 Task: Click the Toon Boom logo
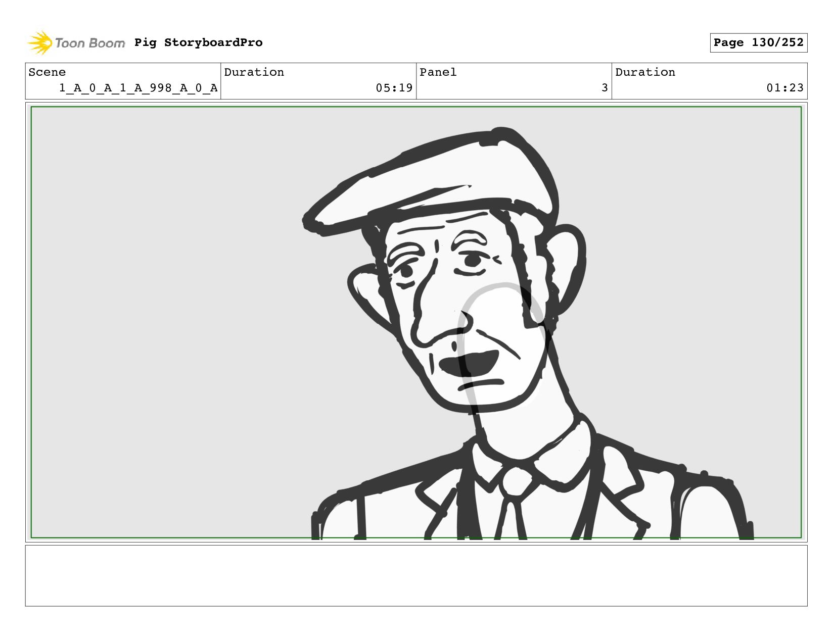pyautogui.click(x=76, y=42)
